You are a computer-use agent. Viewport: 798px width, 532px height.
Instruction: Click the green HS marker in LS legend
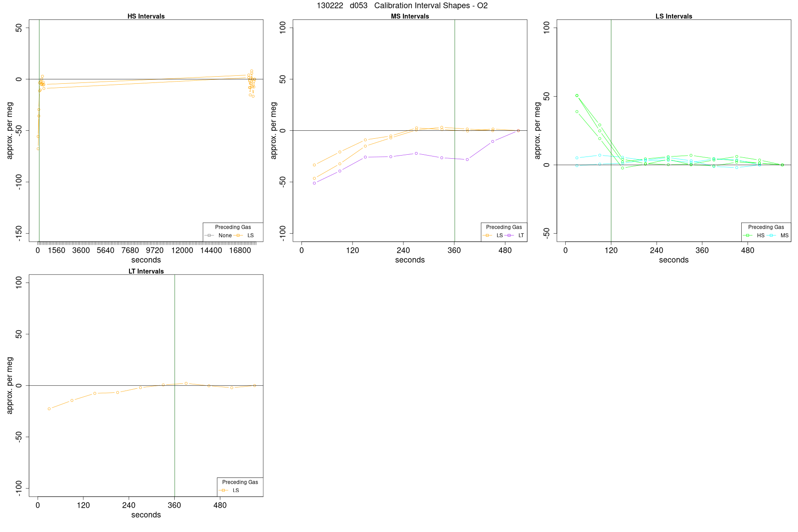tap(747, 235)
